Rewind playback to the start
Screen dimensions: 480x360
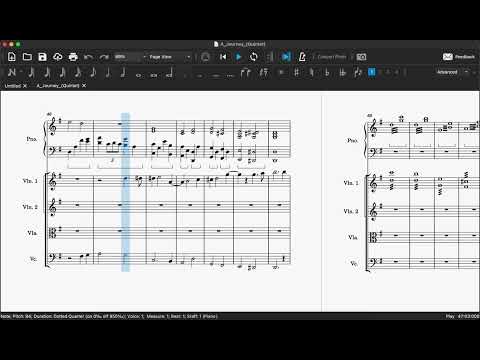223,57
